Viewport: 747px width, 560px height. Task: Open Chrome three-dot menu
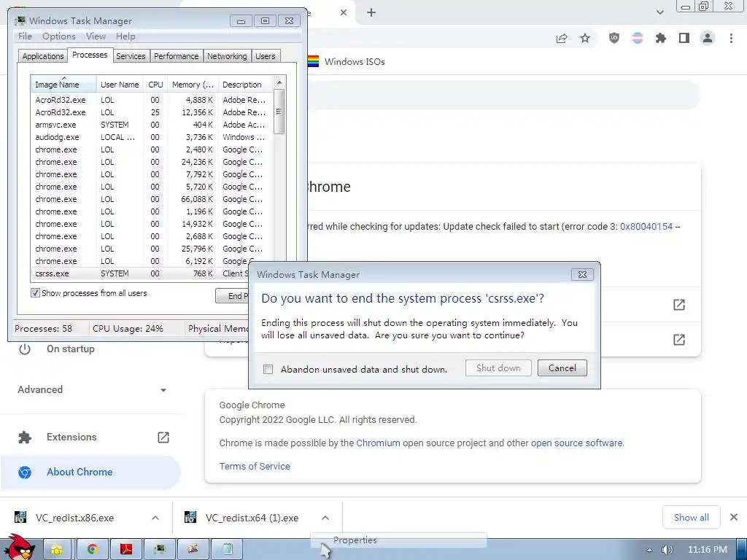(x=731, y=38)
